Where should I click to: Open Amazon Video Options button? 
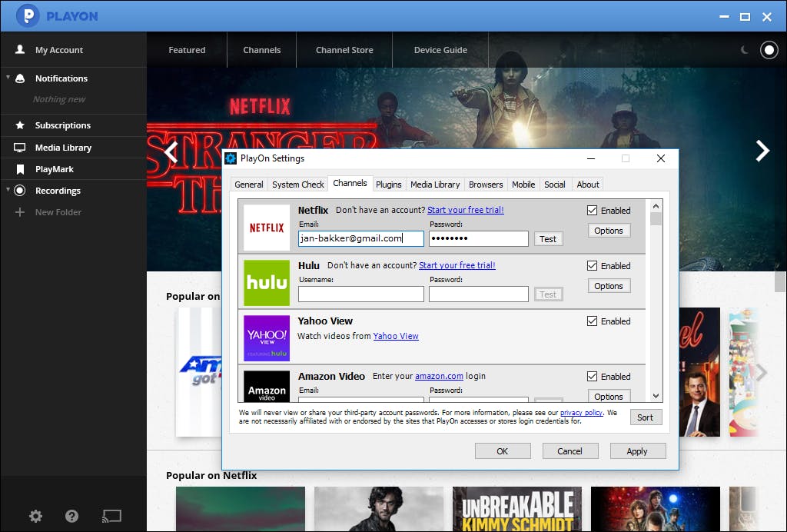pyautogui.click(x=609, y=395)
